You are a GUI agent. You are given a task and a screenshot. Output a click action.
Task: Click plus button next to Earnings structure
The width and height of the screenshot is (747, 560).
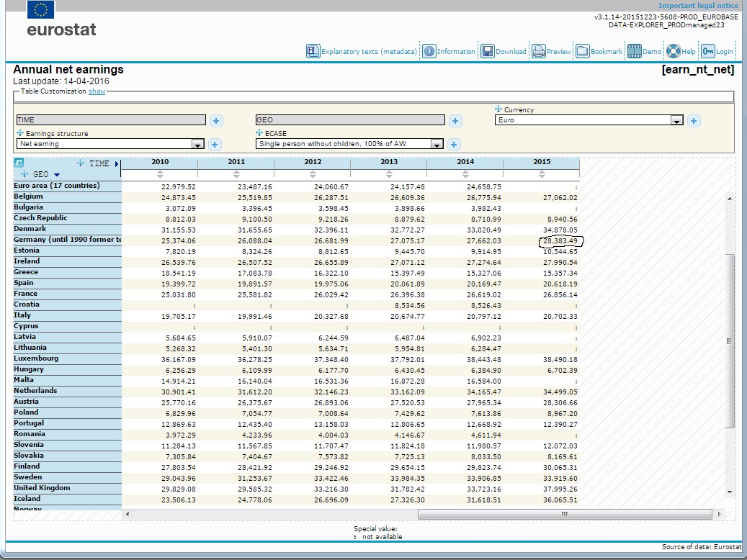(x=215, y=144)
